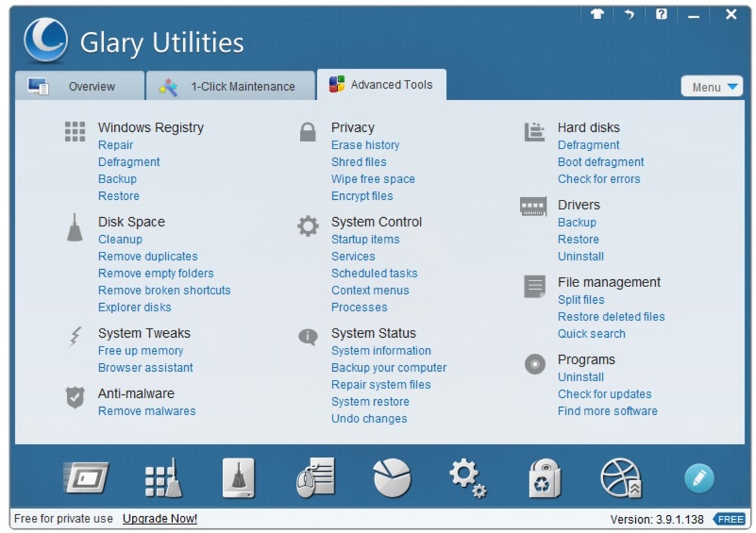Open Remove duplicates under Disk Space
756x533 pixels.
pyautogui.click(x=148, y=257)
